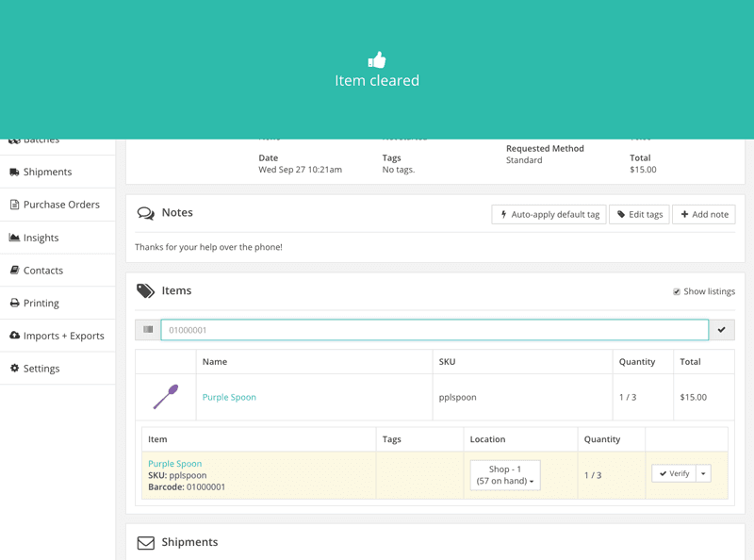The width and height of the screenshot is (754, 560).
Task: Open Imports + Exports in the sidebar
Action: [x=63, y=336]
